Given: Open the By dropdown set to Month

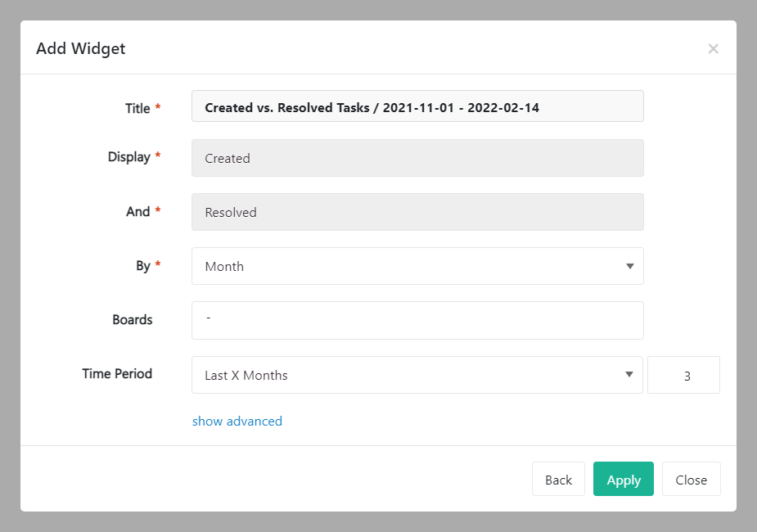Looking at the screenshot, I should tap(409, 266).
